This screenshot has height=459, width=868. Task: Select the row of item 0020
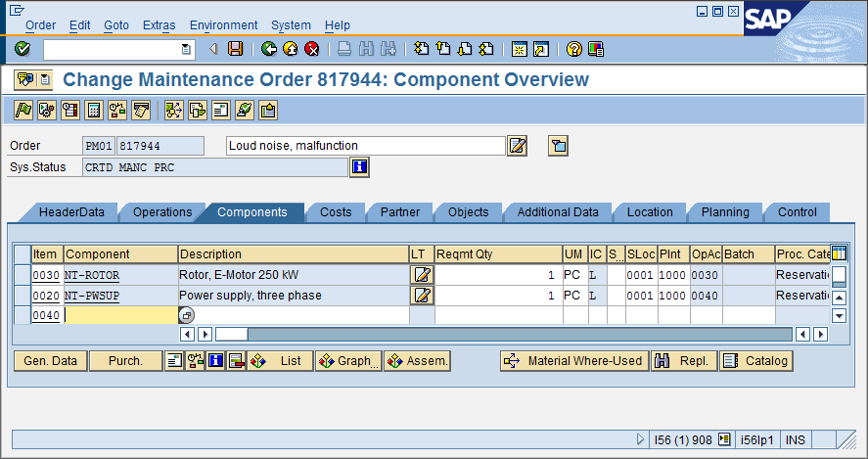pos(23,296)
